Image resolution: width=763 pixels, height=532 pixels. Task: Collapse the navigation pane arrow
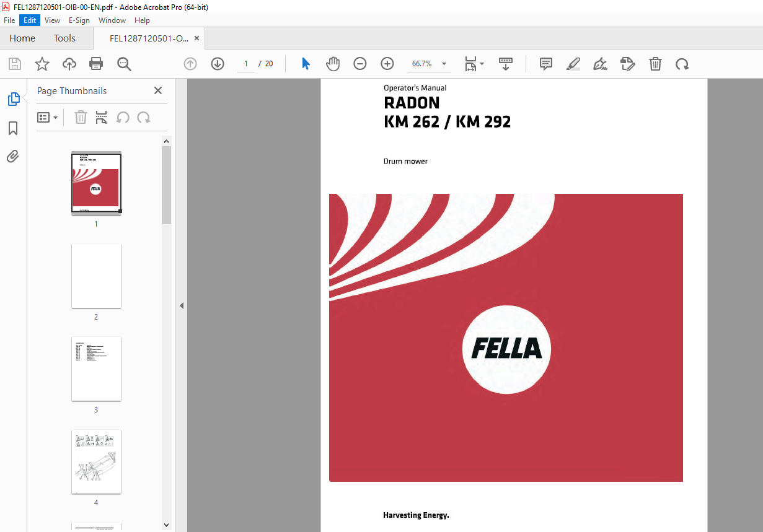coord(182,305)
